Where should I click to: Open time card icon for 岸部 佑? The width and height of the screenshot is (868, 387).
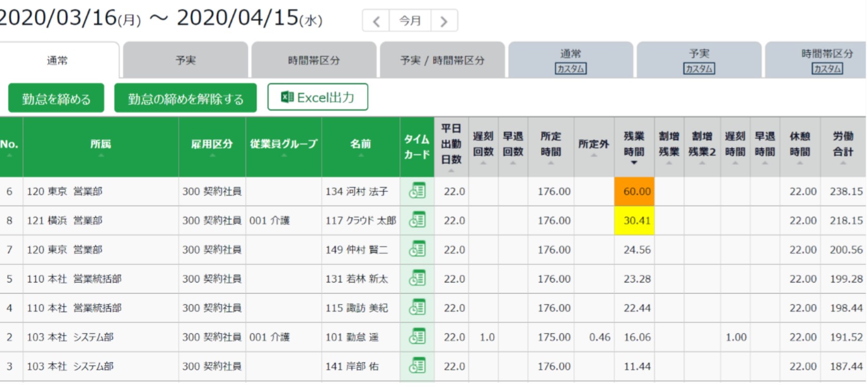click(x=417, y=366)
